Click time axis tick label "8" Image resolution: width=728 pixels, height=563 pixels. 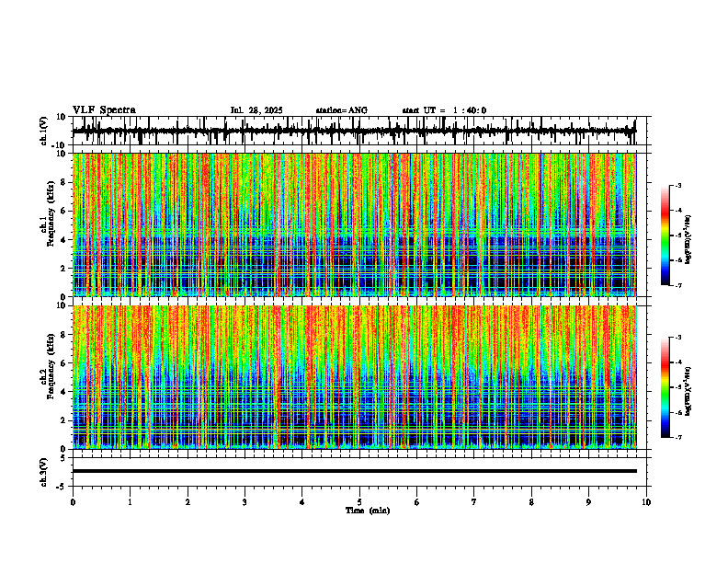tap(531, 502)
